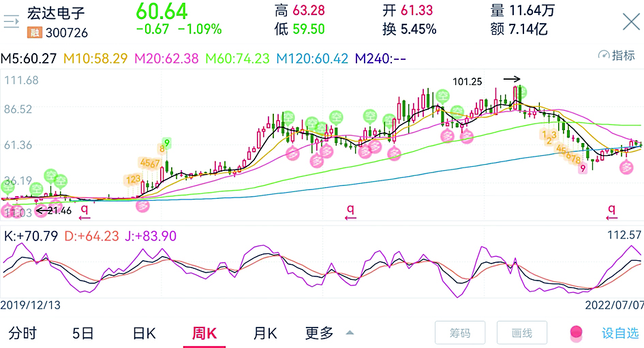Click the green 9 sequence marker bubble
This screenshot has height=348, width=644.
[x=167, y=143]
